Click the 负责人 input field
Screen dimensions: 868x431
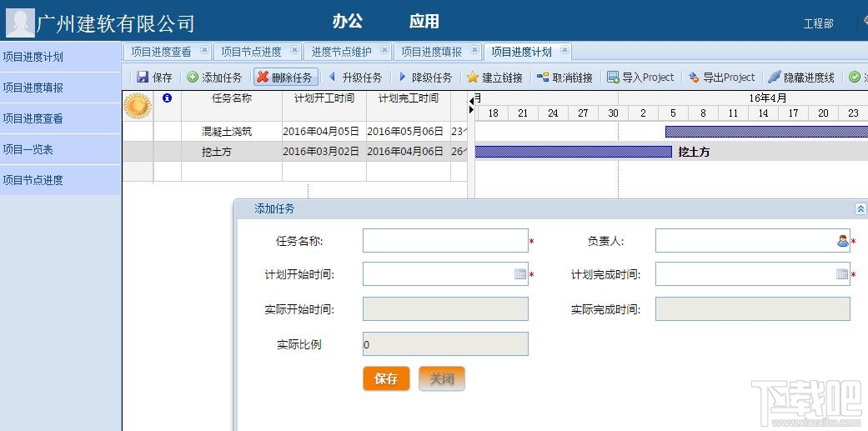pyautogui.click(x=753, y=241)
